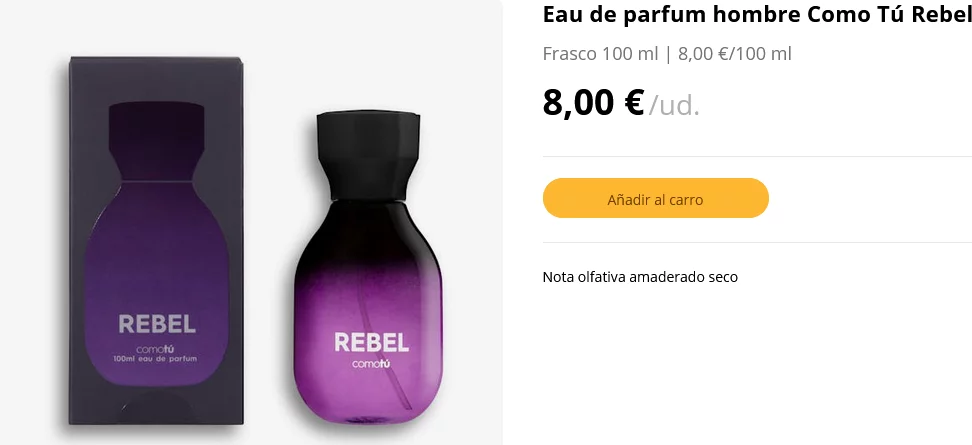Screen dimensions: 972x445
Task: Click the comotú logo on the box
Action: (x=155, y=347)
